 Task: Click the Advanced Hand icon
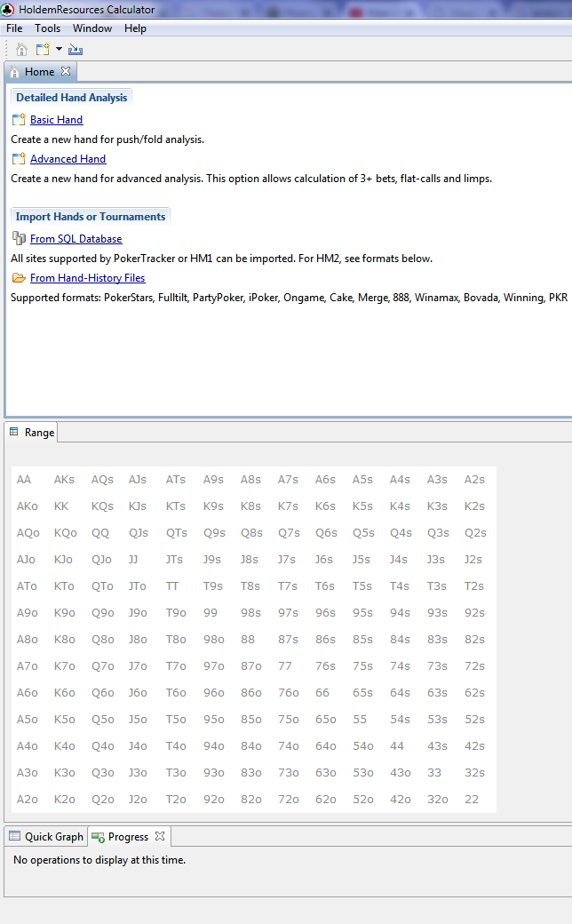(x=19, y=158)
